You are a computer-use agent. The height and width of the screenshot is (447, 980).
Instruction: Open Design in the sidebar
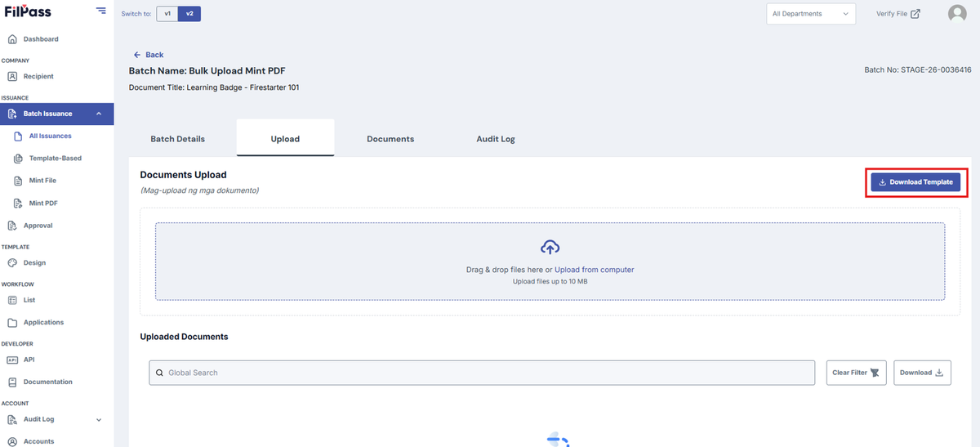pos(34,263)
